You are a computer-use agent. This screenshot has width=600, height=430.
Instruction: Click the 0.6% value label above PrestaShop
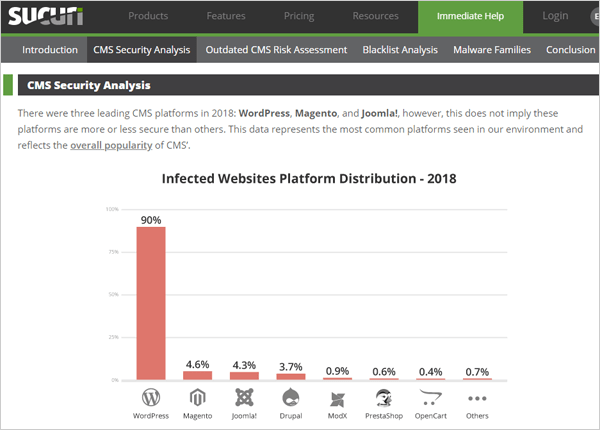coord(384,371)
